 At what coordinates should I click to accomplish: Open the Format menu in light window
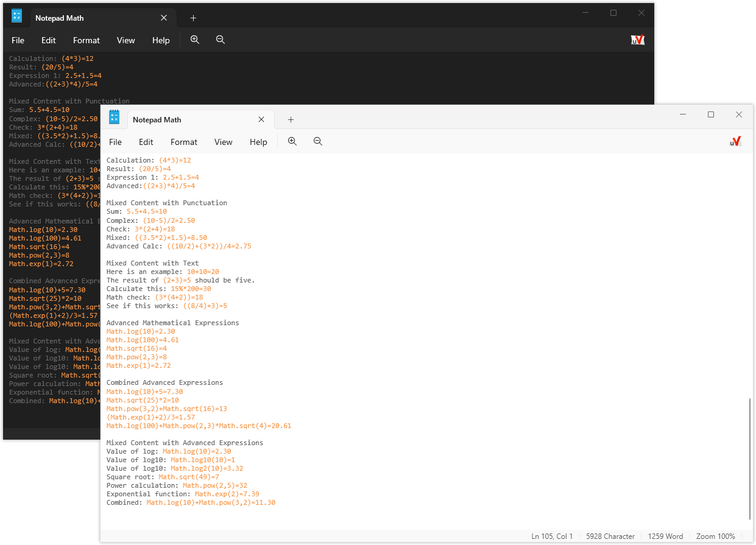coord(184,142)
